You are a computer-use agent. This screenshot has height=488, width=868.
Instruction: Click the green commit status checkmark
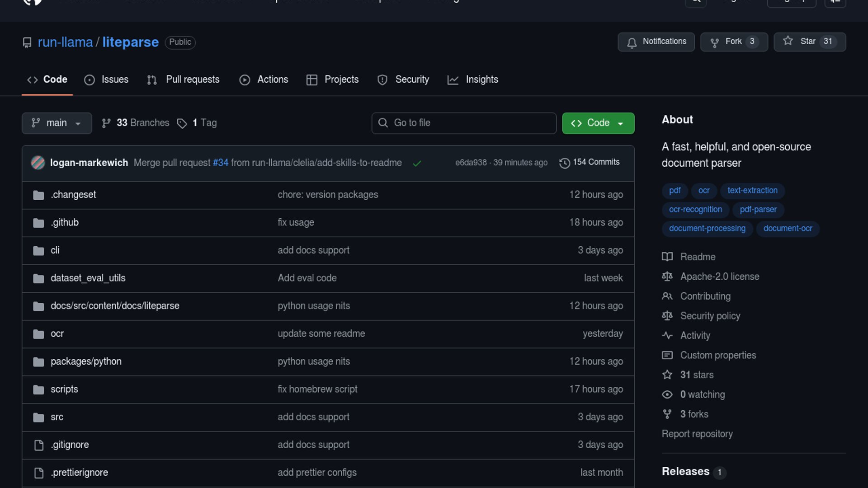(417, 163)
